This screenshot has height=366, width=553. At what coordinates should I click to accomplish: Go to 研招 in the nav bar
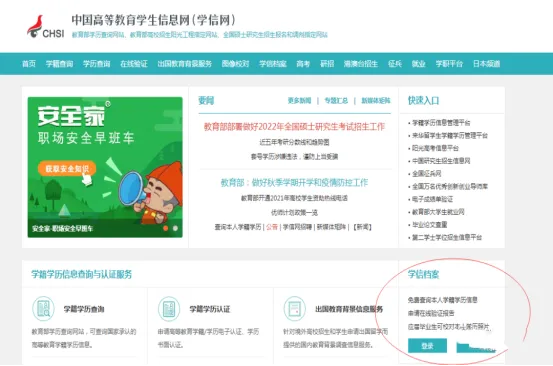coord(327,64)
